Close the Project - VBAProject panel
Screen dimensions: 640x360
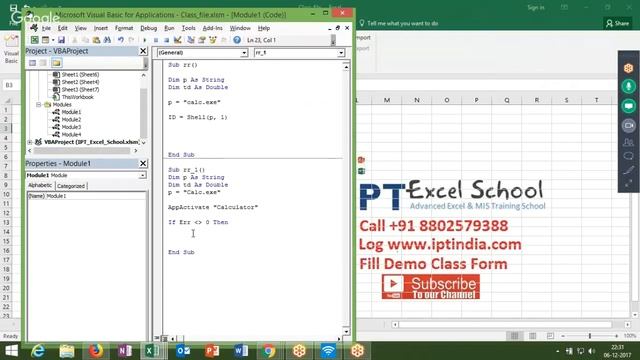tap(143, 51)
